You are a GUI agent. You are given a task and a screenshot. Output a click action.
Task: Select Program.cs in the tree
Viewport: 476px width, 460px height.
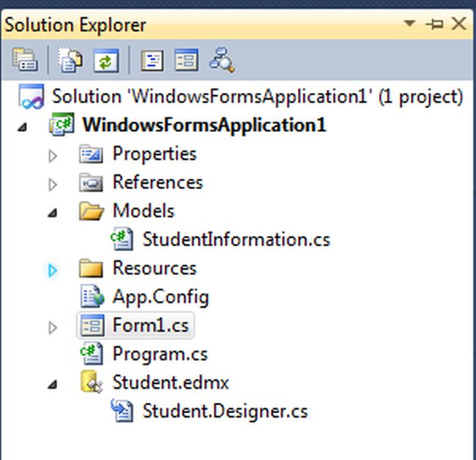pyautogui.click(x=160, y=354)
